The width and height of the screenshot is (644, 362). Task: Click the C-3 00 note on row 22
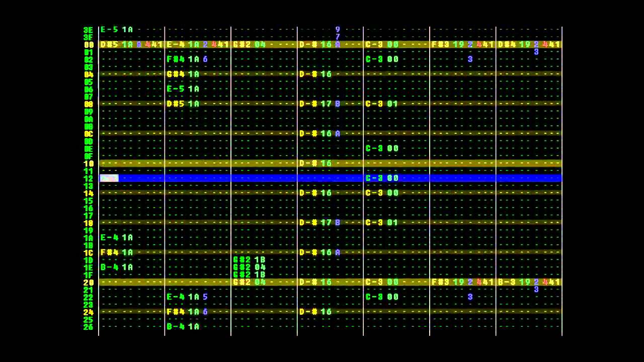(x=382, y=297)
